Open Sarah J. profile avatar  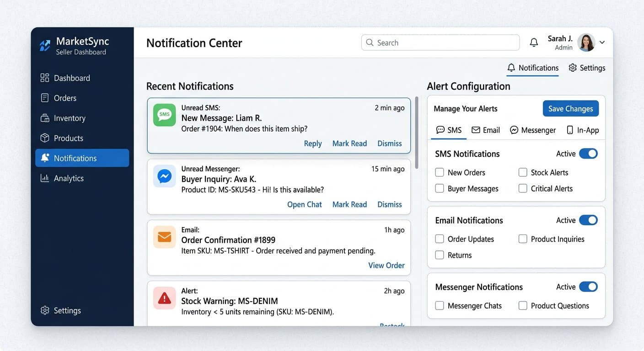[586, 43]
